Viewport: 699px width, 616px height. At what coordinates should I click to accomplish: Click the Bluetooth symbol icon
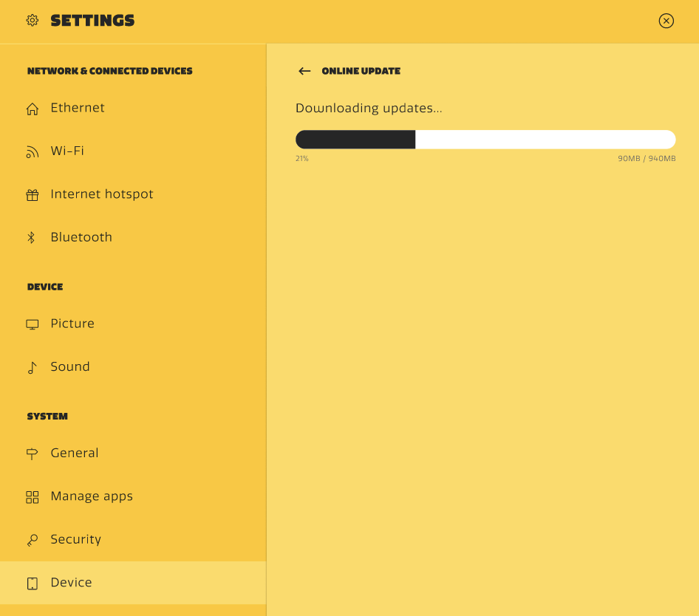(x=31, y=238)
